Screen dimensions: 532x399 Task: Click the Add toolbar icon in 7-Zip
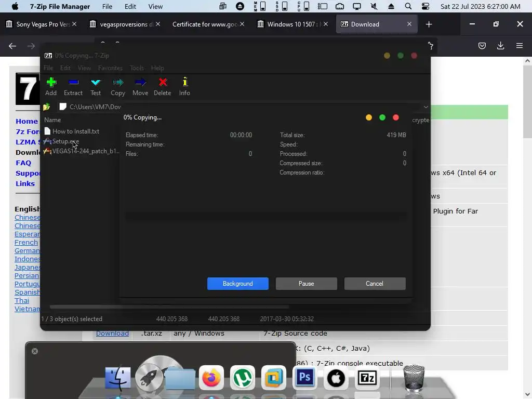pyautogui.click(x=51, y=87)
